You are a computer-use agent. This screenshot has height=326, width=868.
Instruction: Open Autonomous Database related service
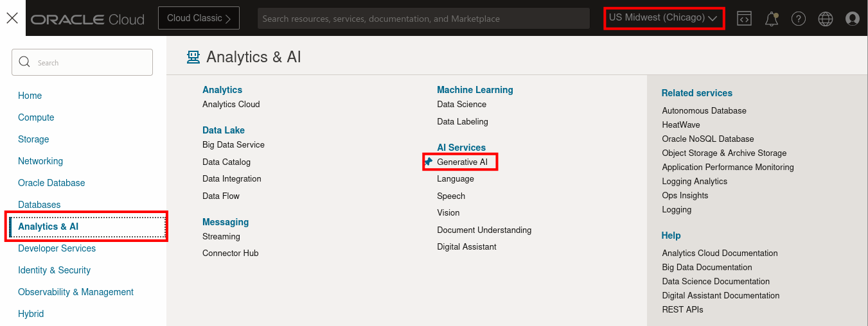click(x=704, y=110)
